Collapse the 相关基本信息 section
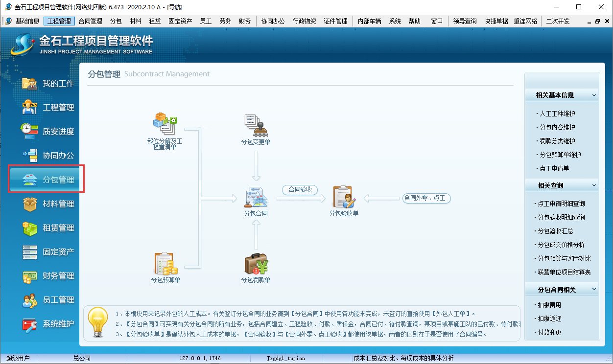 594,95
